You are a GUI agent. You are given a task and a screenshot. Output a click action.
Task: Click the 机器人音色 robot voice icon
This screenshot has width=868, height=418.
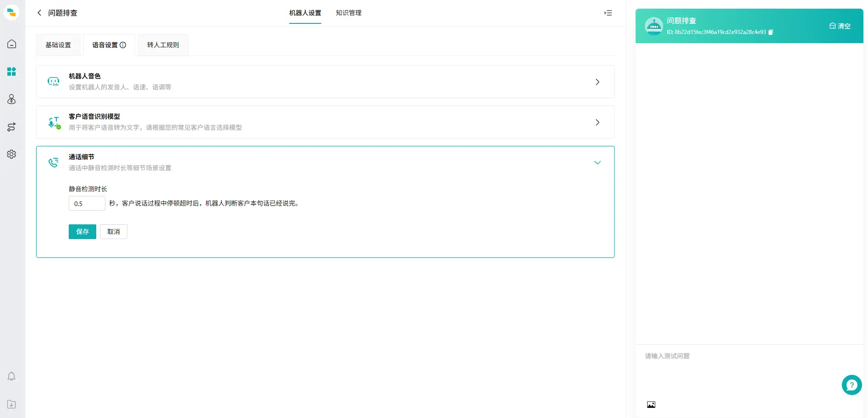tap(54, 82)
